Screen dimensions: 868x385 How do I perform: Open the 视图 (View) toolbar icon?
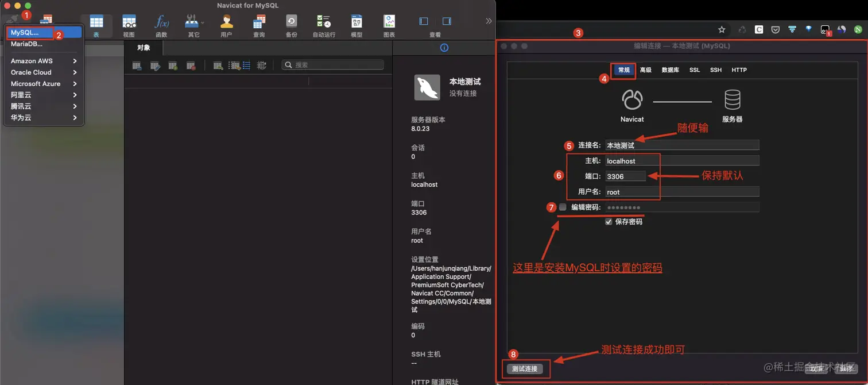point(129,26)
